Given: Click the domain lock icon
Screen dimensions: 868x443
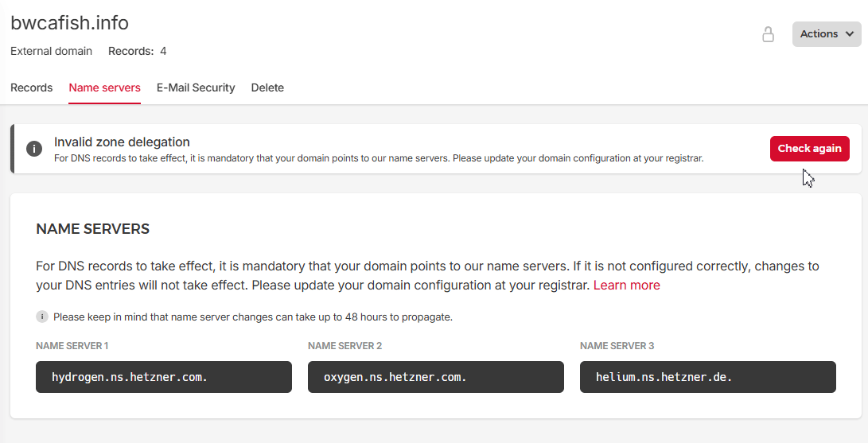Looking at the screenshot, I should click(x=768, y=34).
